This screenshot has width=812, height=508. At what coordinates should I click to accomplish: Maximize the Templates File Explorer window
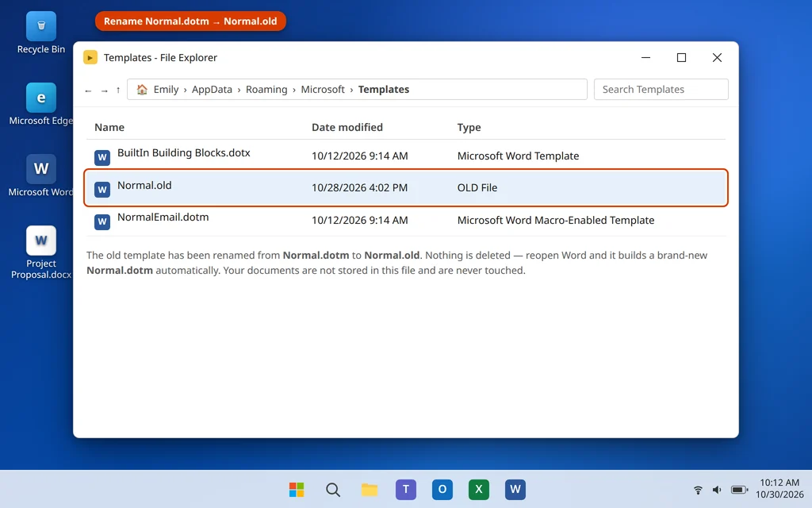point(681,57)
